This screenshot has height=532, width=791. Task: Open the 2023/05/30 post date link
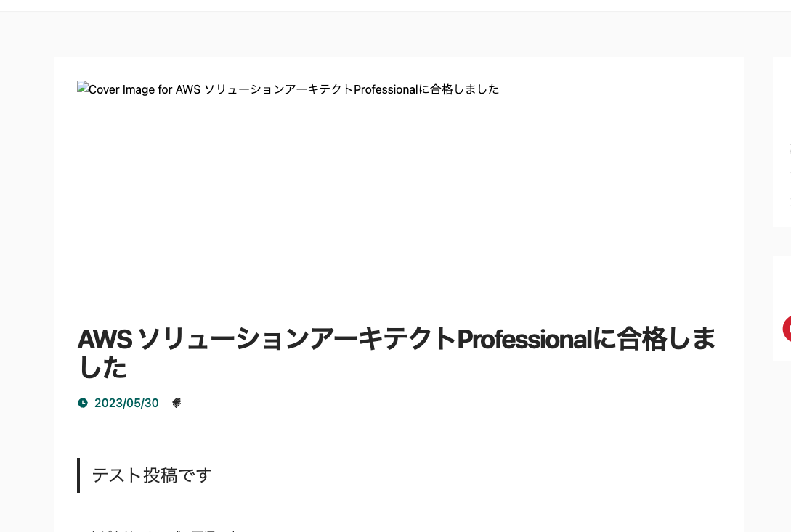pyautogui.click(x=126, y=403)
